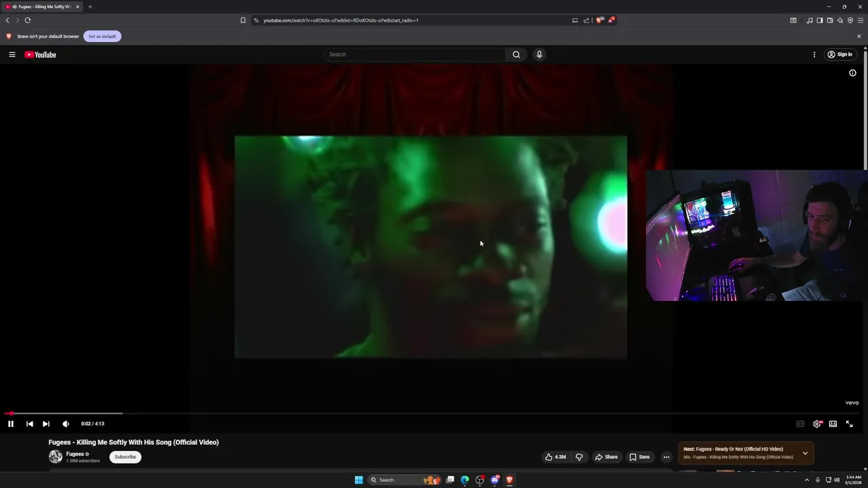Toggle the browser sidebar panel
The image size is (868, 488).
click(820, 20)
